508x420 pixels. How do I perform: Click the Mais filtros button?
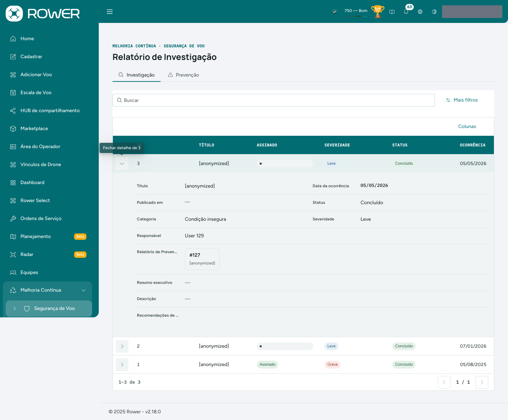click(x=462, y=100)
